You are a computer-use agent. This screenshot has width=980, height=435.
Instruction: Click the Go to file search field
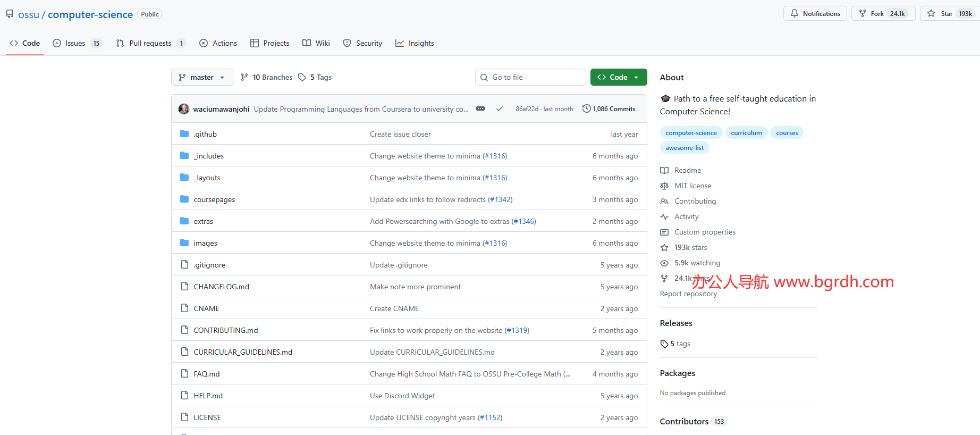tap(530, 77)
